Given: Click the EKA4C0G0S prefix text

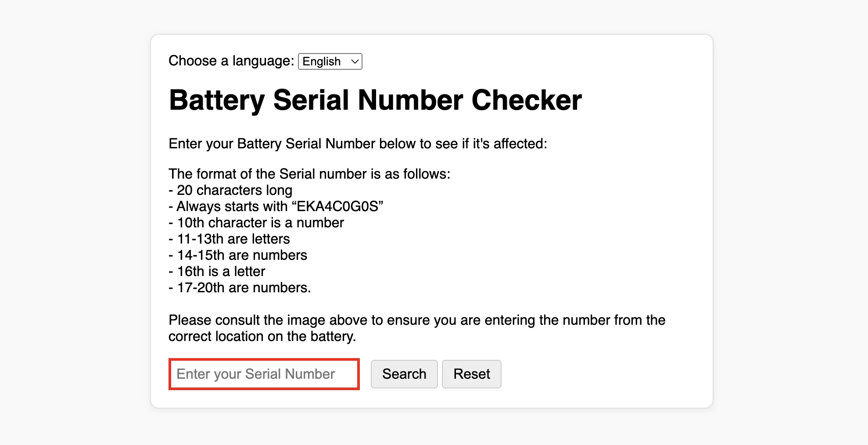Looking at the screenshot, I should [x=337, y=206].
